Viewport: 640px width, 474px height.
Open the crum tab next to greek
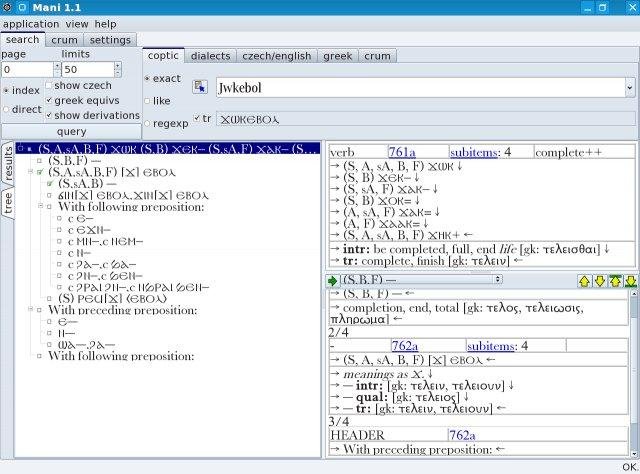(x=377, y=56)
